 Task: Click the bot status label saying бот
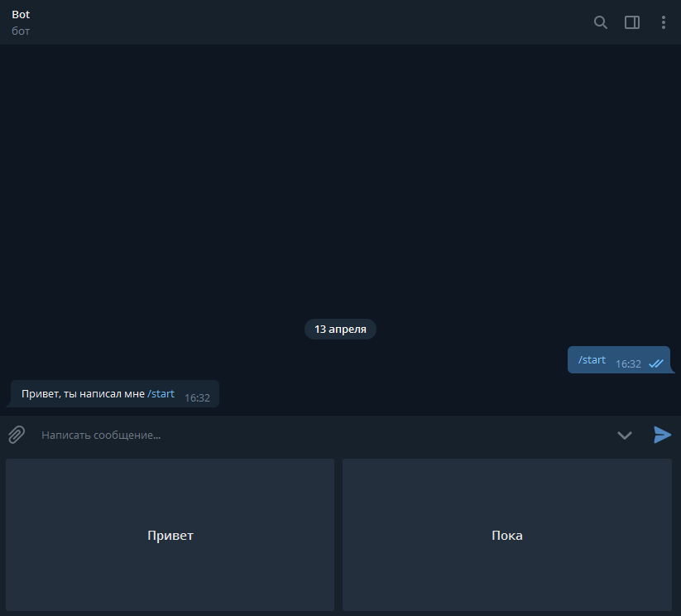pos(19,31)
